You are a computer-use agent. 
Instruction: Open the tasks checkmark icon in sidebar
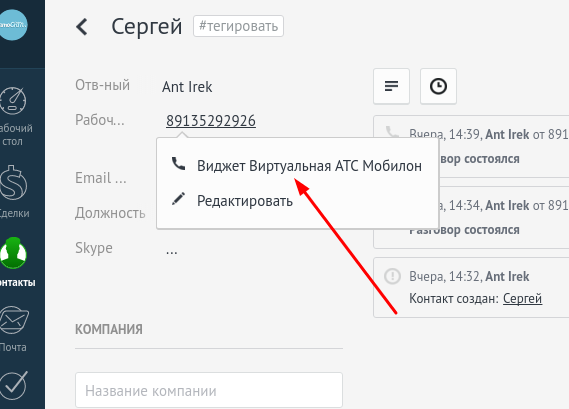[x=13, y=385]
